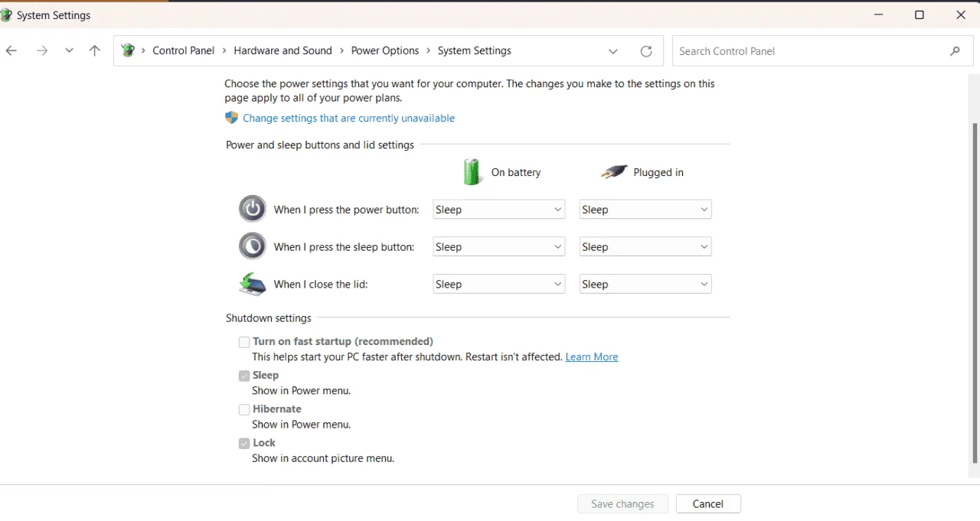
Task: Click the Plugged in plug icon
Action: [614, 172]
